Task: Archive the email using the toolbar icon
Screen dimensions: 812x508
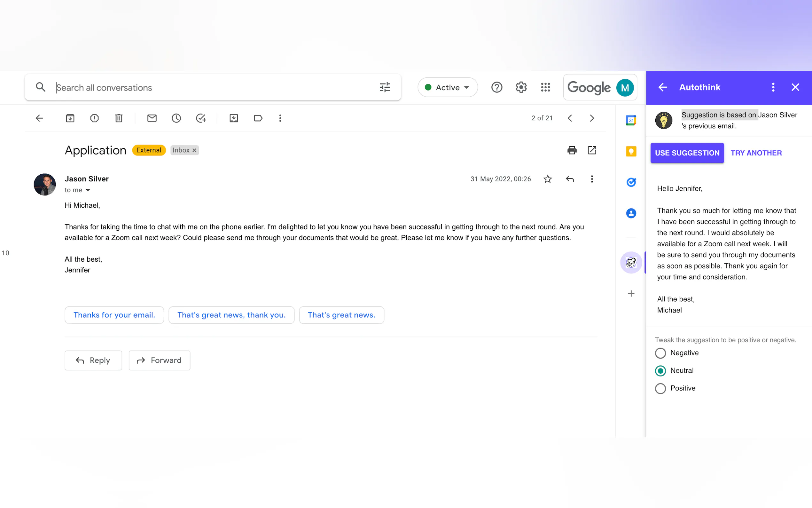Action: pyautogui.click(x=70, y=118)
